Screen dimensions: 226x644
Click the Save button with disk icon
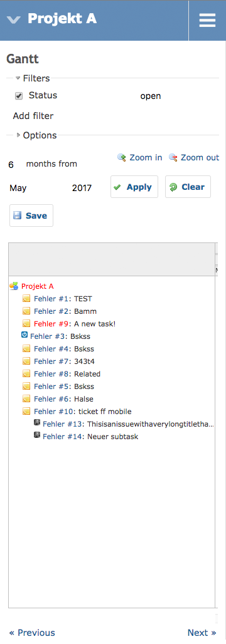31,216
